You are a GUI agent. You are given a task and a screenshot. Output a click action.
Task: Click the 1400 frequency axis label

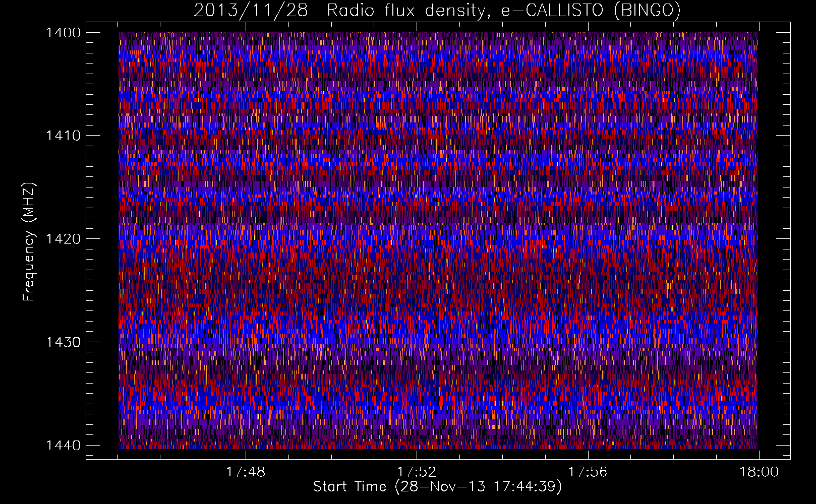click(64, 33)
